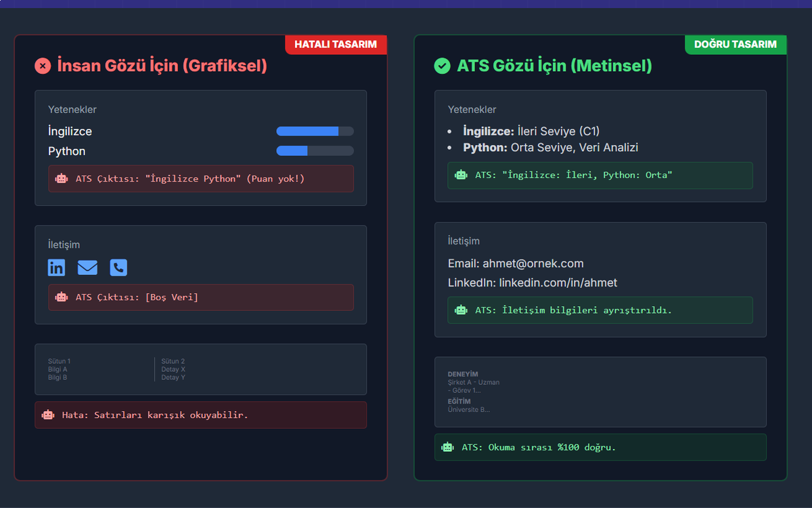The height and width of the screenshot is (508, 812).
Task: Click the "İnsan Gözü İçin (Grafiksel)" heading
Action: pyautogui.click(x=162, y=66)
